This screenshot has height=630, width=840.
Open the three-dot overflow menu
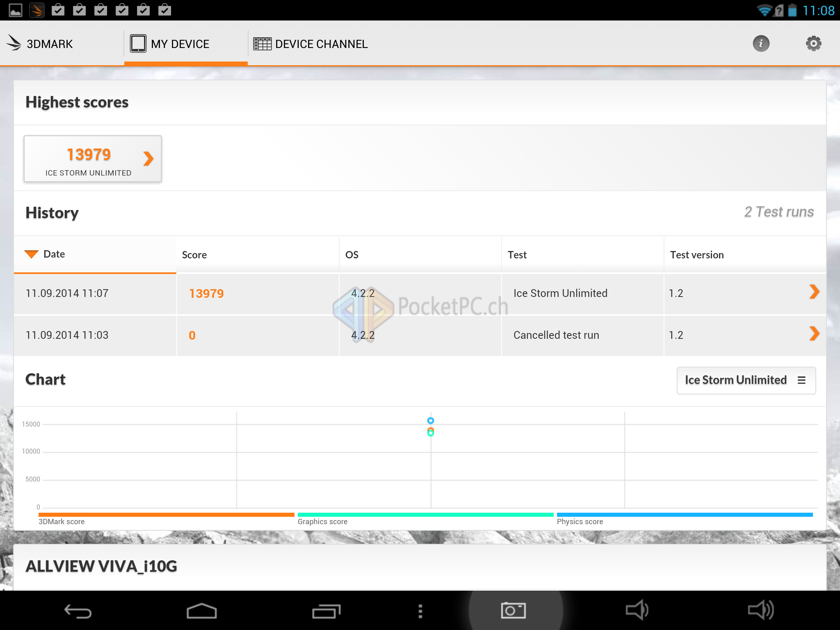click(420, 611)
